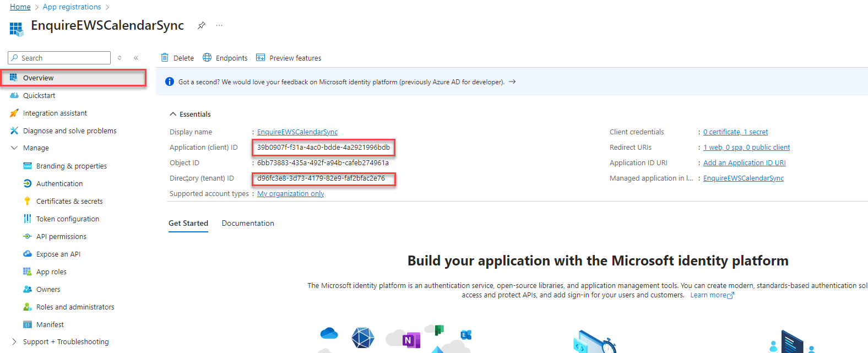Screen dimensions: 868x353
Task: Open the more options ellipsis beside title
Action: point(219,25)
